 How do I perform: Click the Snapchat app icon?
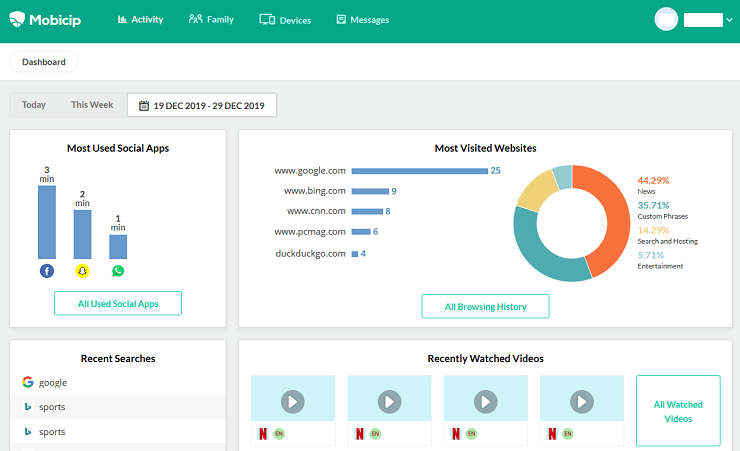pos(82,271)
